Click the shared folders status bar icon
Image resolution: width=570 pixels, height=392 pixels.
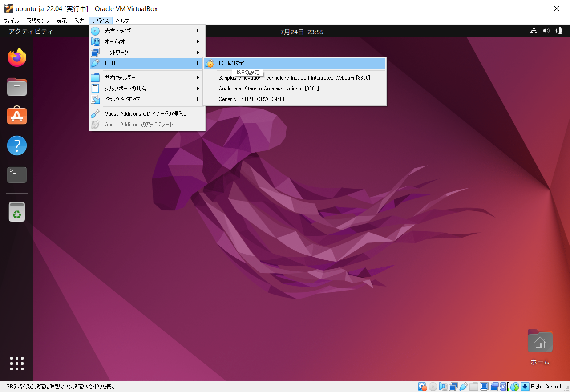(x=474, y=386)
